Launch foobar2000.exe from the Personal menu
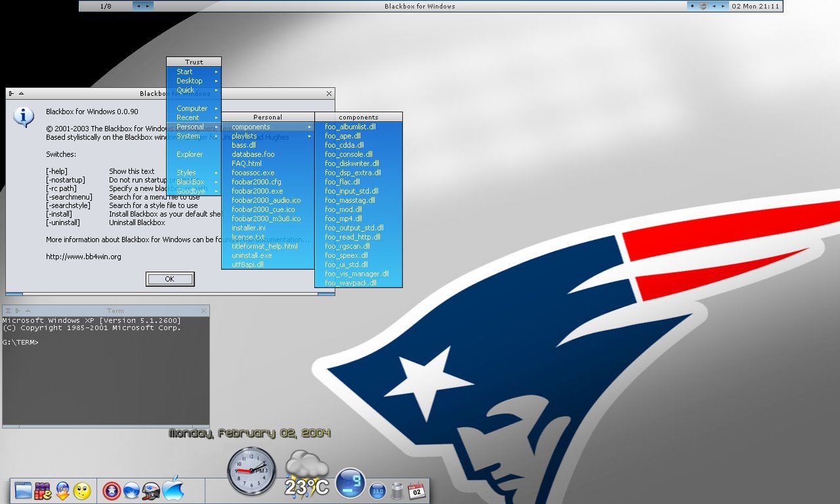The width and height of the screenshot is (840, 504). coord(268,191)
